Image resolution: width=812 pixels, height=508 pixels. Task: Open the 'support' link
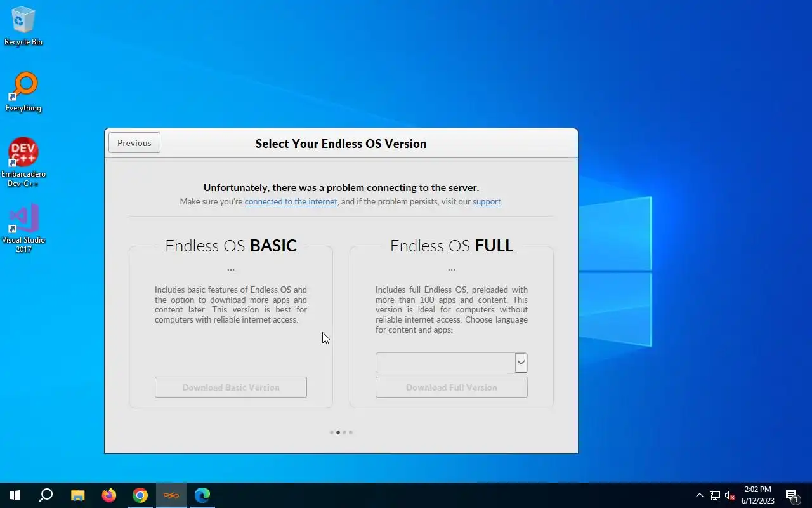pyautogui.click(x=487, y=202)
